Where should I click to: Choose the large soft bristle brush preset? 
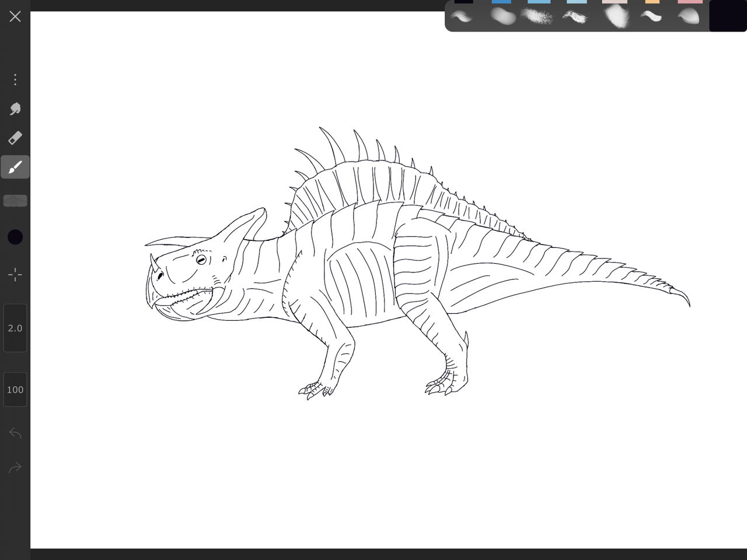pos(615,16)
